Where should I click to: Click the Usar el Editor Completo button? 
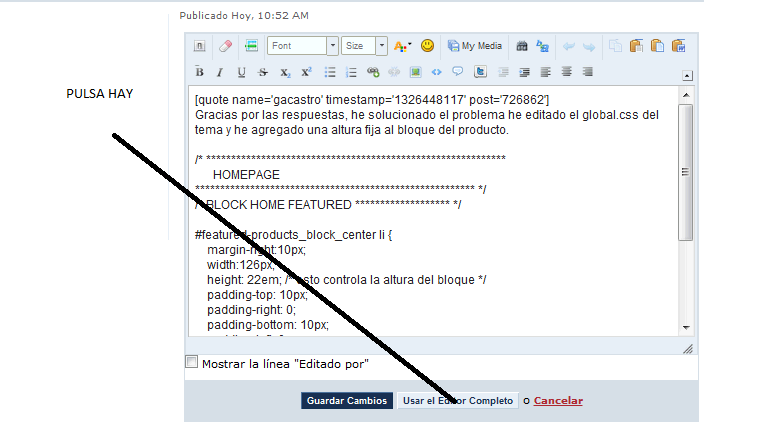458,401
